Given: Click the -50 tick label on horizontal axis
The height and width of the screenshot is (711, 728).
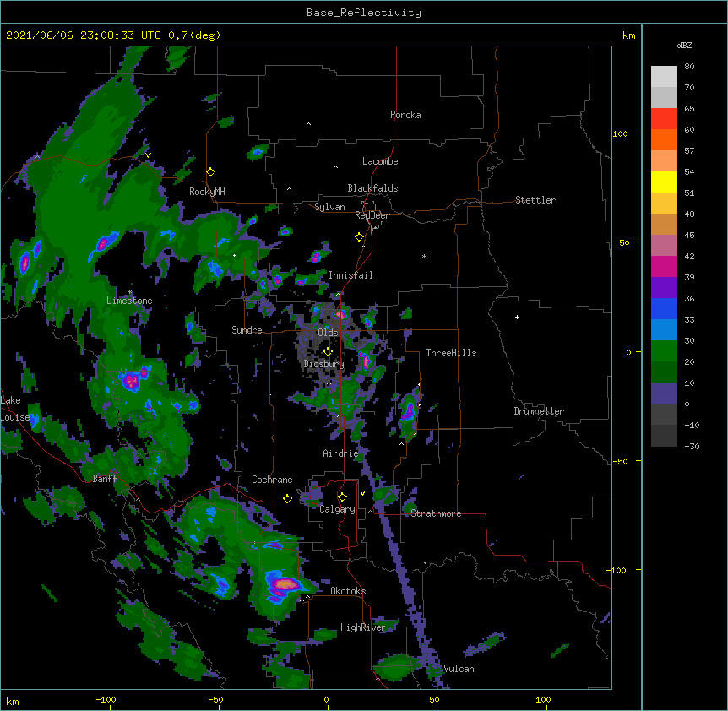Looking at the screenshot, I should click(x=215, y=699).
